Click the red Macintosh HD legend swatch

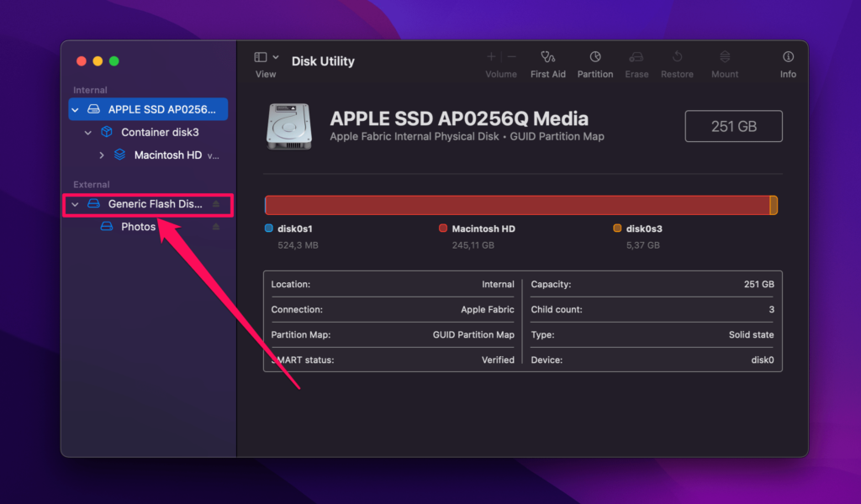point(443,228)
